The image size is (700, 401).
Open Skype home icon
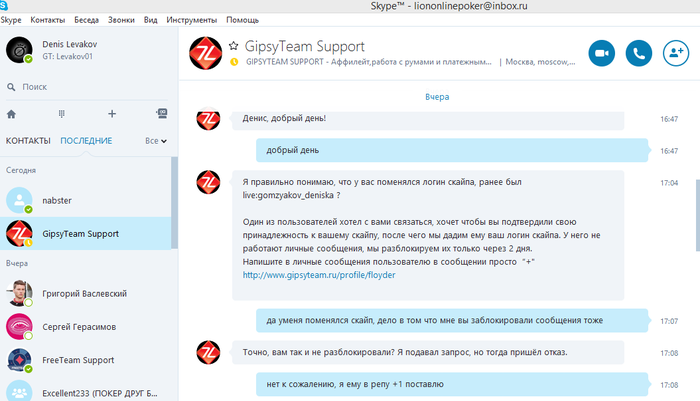pyautogui.click(x=12, y=114)
